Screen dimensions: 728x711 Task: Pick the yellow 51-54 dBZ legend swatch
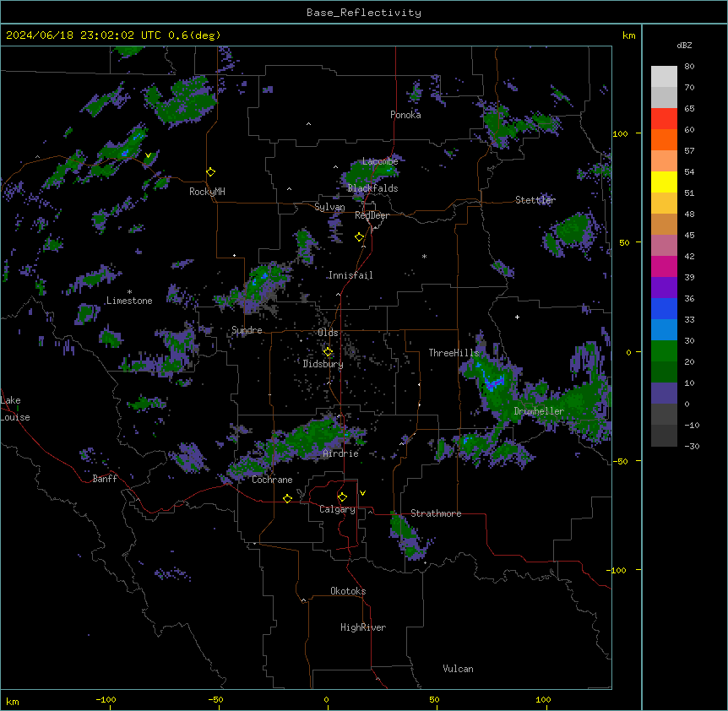coord(664,182)
